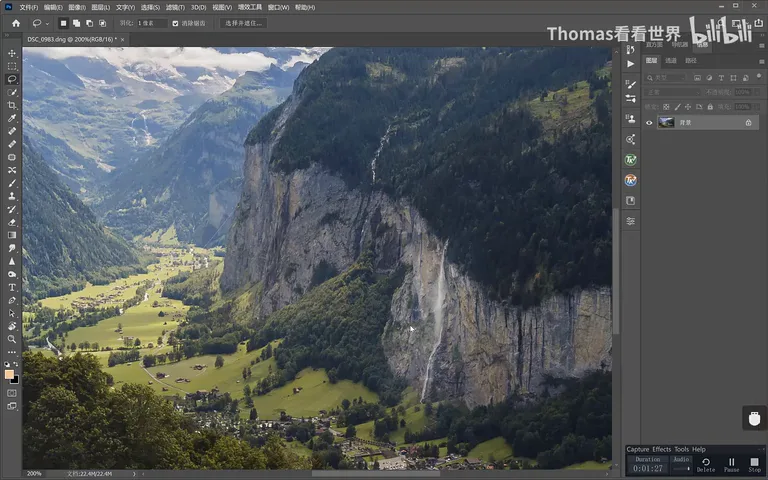Select the Lasso tool in the toolbox
Screen dimensions: 768x480
coord(12,79)
